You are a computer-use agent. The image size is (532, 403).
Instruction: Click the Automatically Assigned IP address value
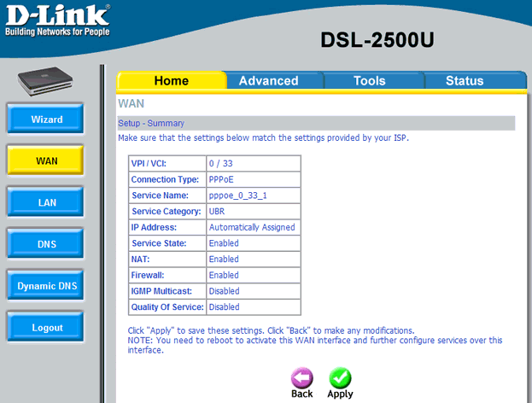[x=252, y=227]
